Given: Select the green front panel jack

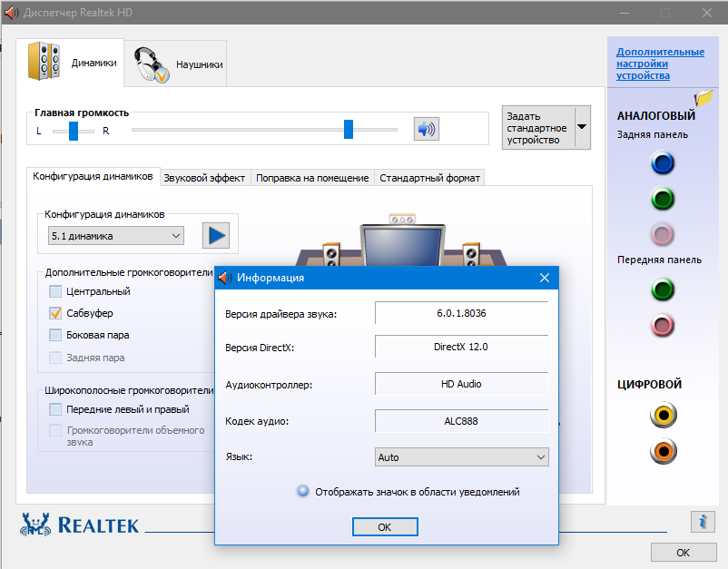Looking at the screenshot, I should [x=663, y=289].
